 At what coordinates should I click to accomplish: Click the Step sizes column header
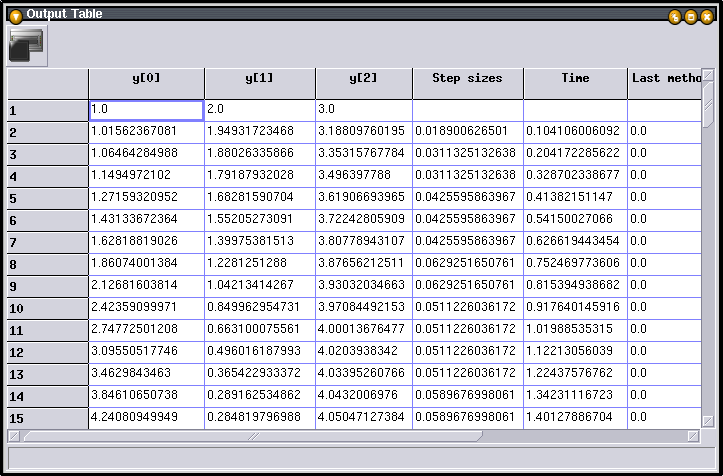pos(467,79)
